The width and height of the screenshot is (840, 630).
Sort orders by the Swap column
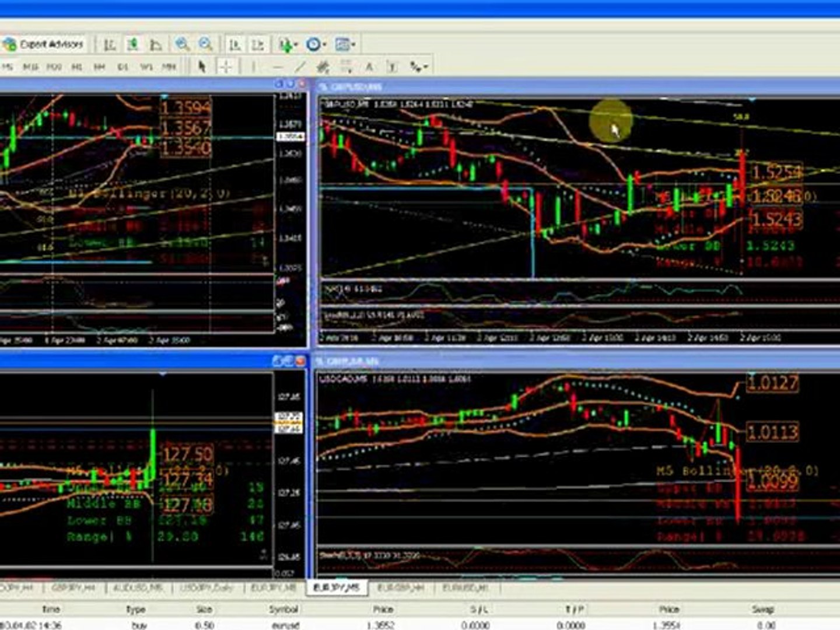pos(762,609)
